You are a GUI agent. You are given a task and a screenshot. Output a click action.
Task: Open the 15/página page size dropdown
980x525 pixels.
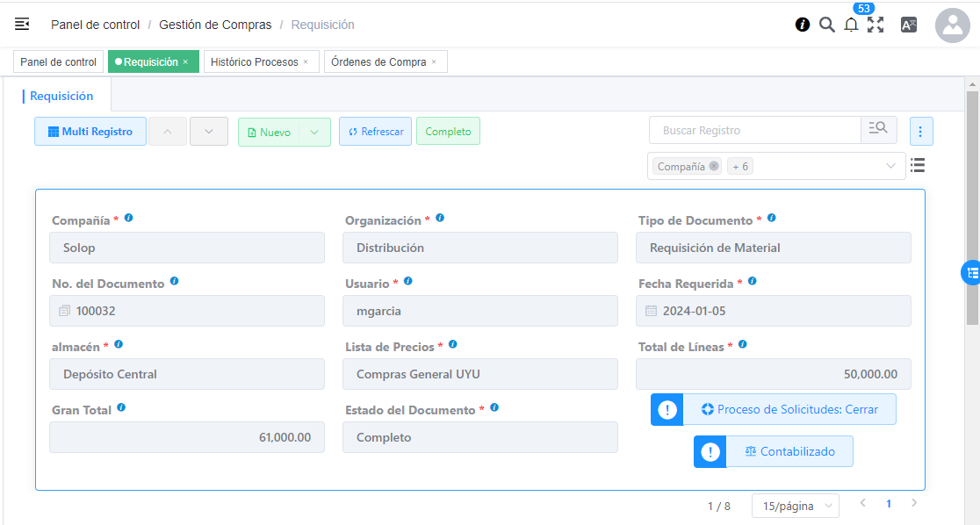[795, 506]
